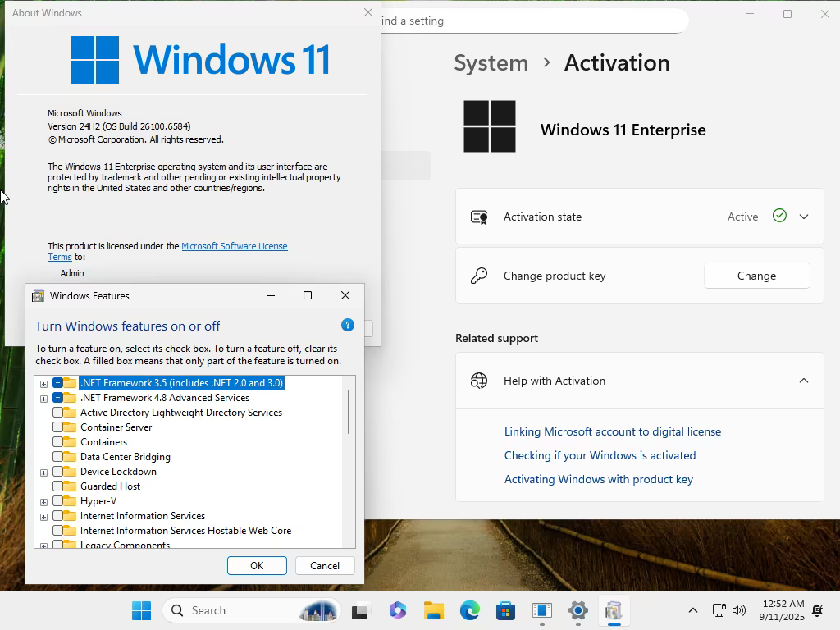840x630 pixels.
Task: Enable Active Directory Lightweight Directory Services
Action: (58, 413)
